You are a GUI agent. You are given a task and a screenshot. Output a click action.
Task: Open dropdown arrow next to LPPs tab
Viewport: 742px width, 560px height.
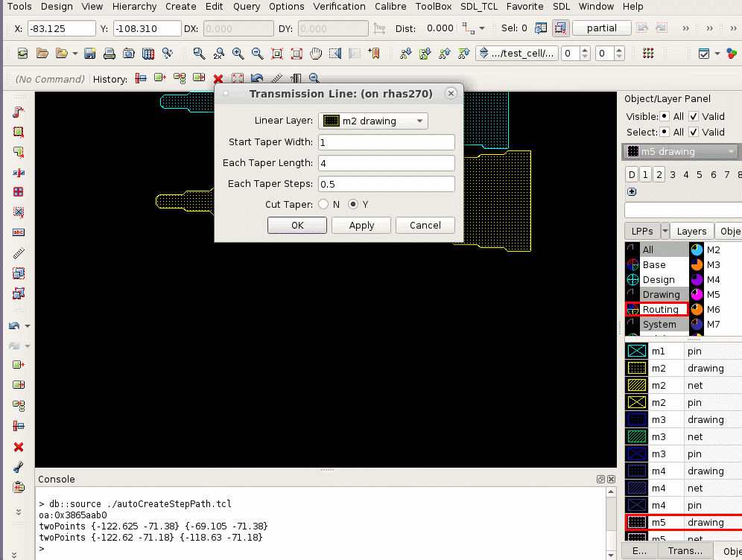point(665,232)
